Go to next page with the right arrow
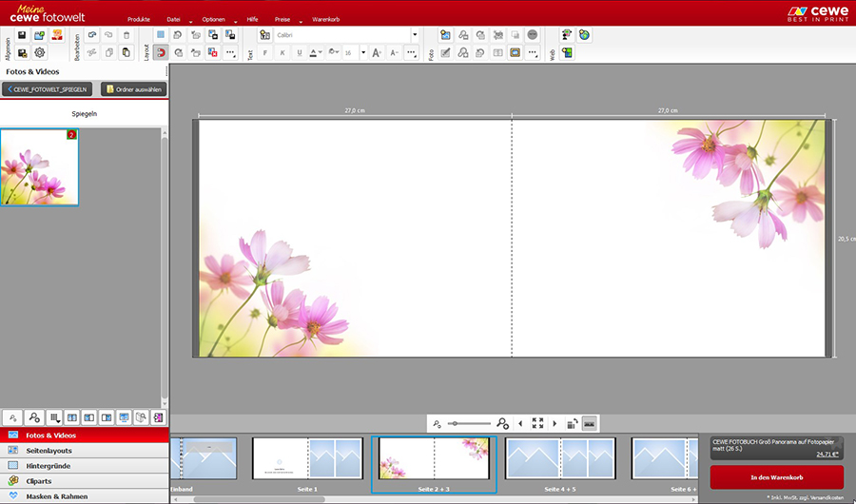856x504 pixels. (x=554, y=423)
